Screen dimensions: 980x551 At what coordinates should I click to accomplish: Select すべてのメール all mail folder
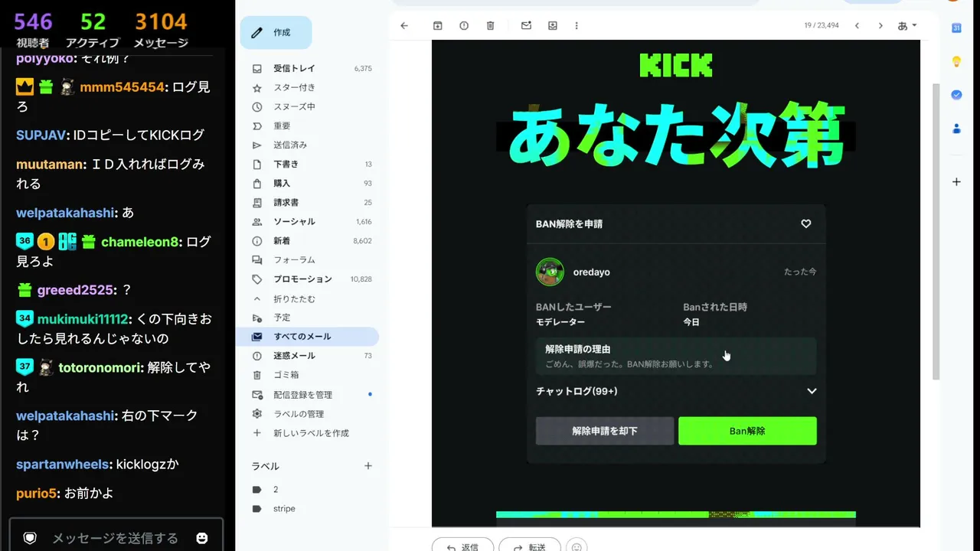point(307,337)
